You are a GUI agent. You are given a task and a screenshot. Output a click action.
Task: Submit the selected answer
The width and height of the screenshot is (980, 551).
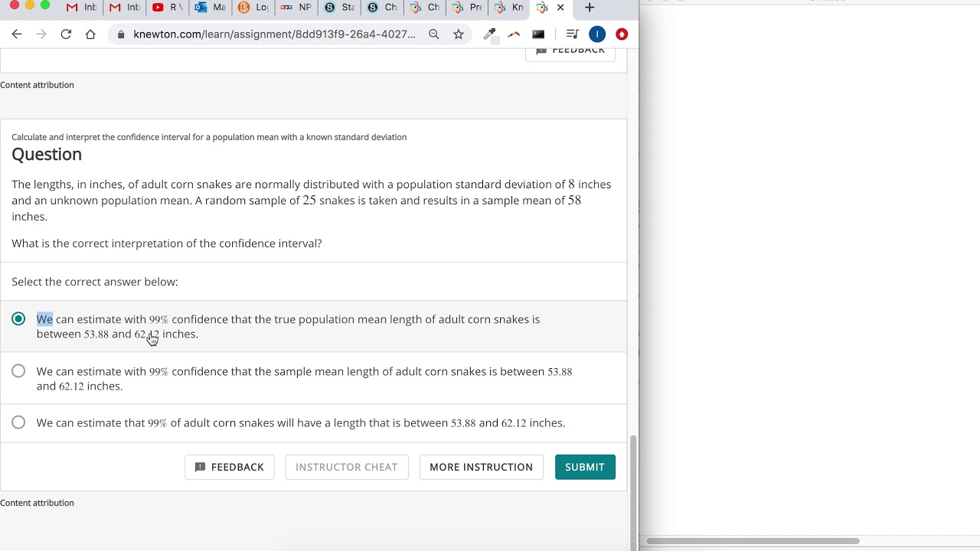tap(585, 467)
